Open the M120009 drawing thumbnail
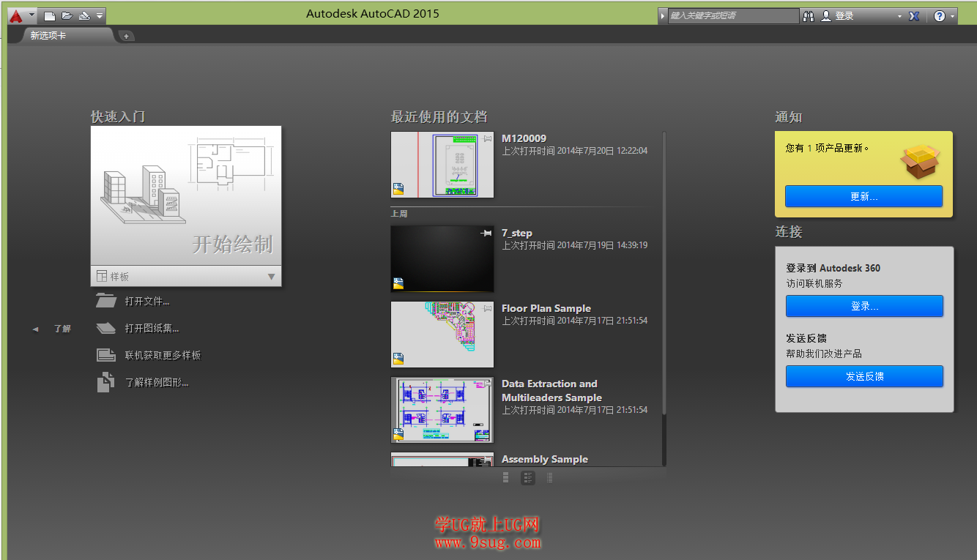Screen dimensions: 977x560 (442, 165)
